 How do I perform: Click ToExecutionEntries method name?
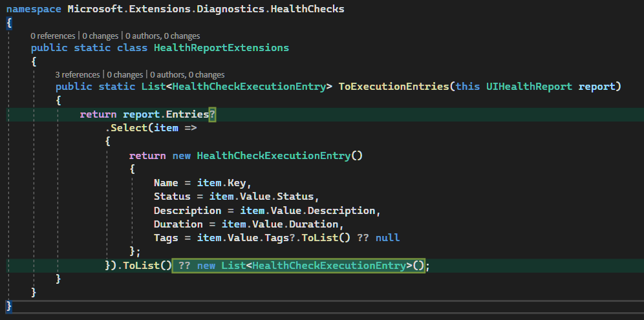click(394, 87)
